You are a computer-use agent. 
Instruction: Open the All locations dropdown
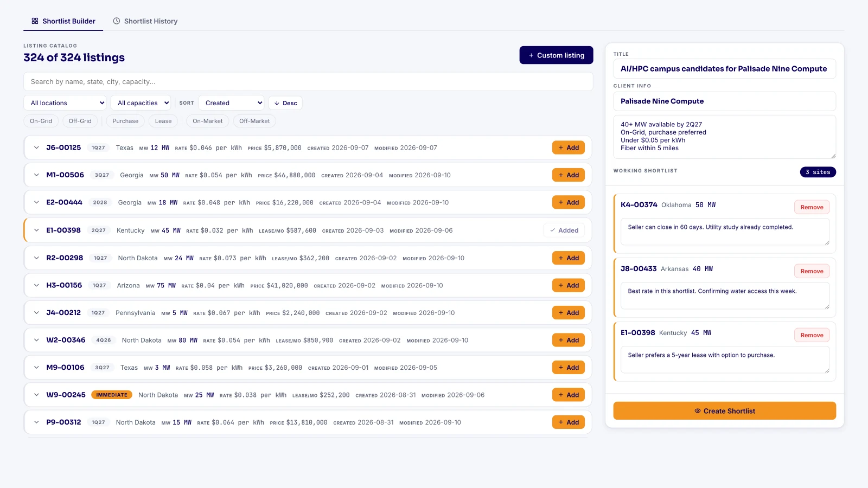pyautogui.click(x=65, y=103)
